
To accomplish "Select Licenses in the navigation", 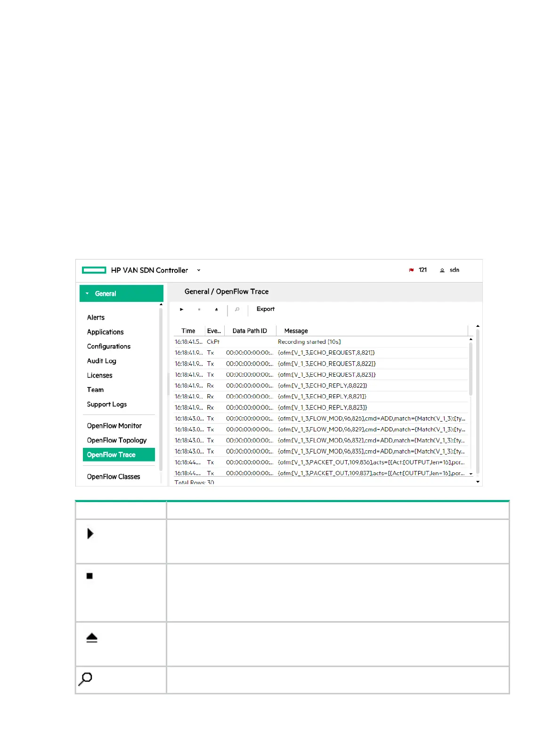I will pos(99,375).
